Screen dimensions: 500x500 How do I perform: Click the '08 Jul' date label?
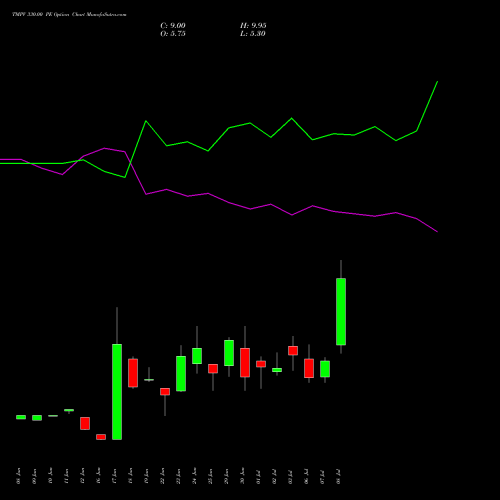pyautogui.click(x=338, y=476)
